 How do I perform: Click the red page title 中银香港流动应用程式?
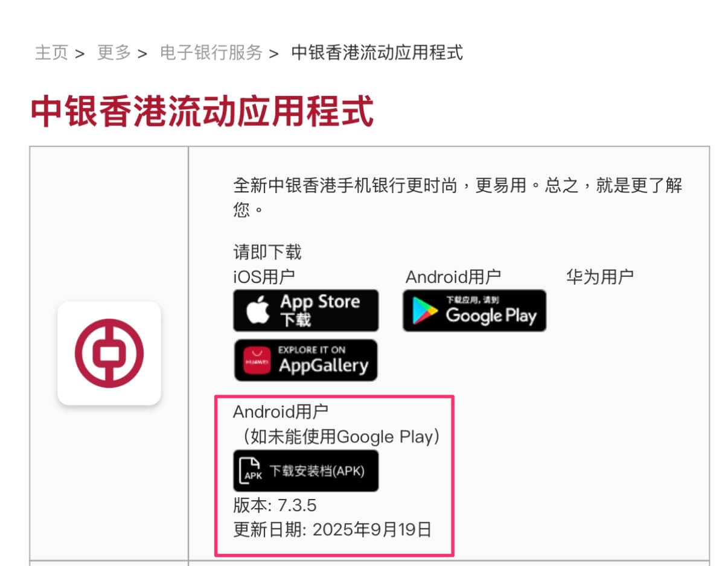pyautogui.click(x=202, y=111)
